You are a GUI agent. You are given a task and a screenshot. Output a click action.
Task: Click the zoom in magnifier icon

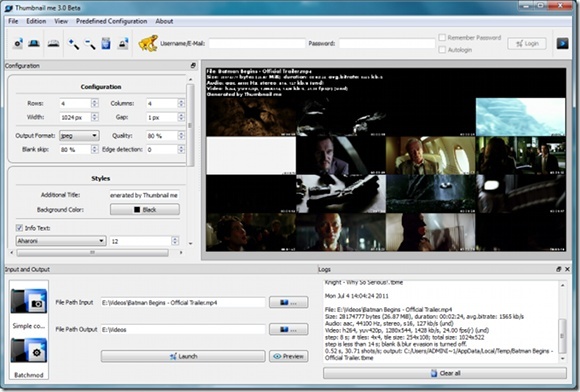74,44
